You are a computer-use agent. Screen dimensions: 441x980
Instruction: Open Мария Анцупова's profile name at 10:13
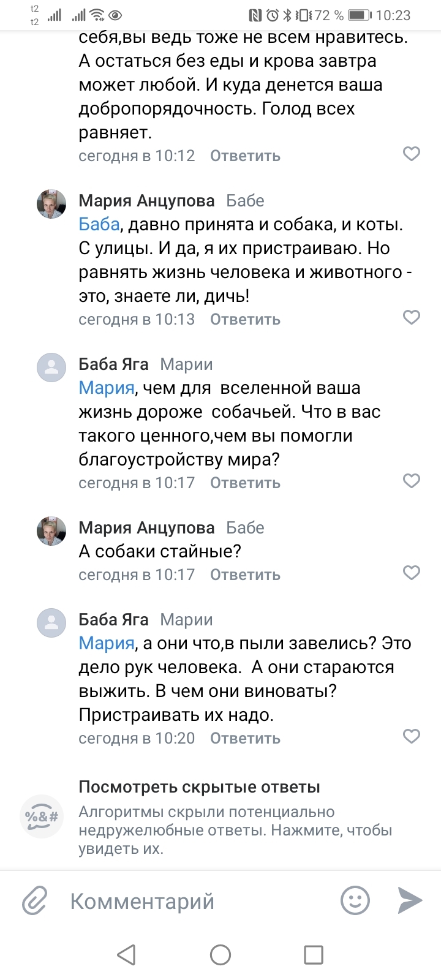pyautogui.click(x=147, y=201)
